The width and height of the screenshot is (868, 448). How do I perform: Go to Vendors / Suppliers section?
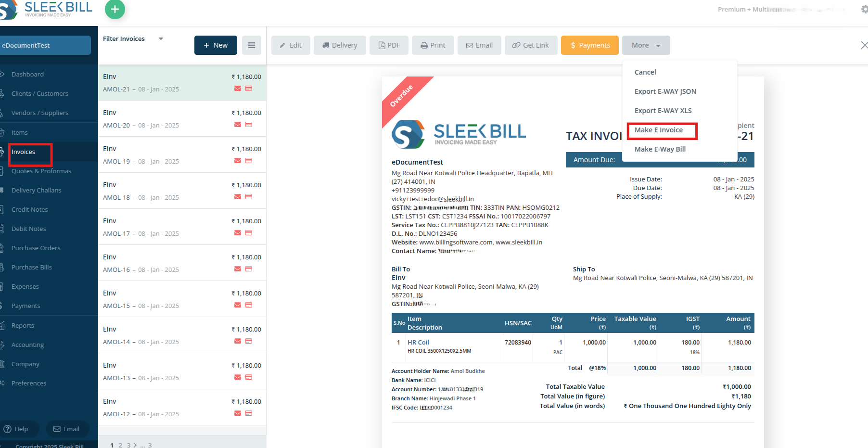point(40,113)
